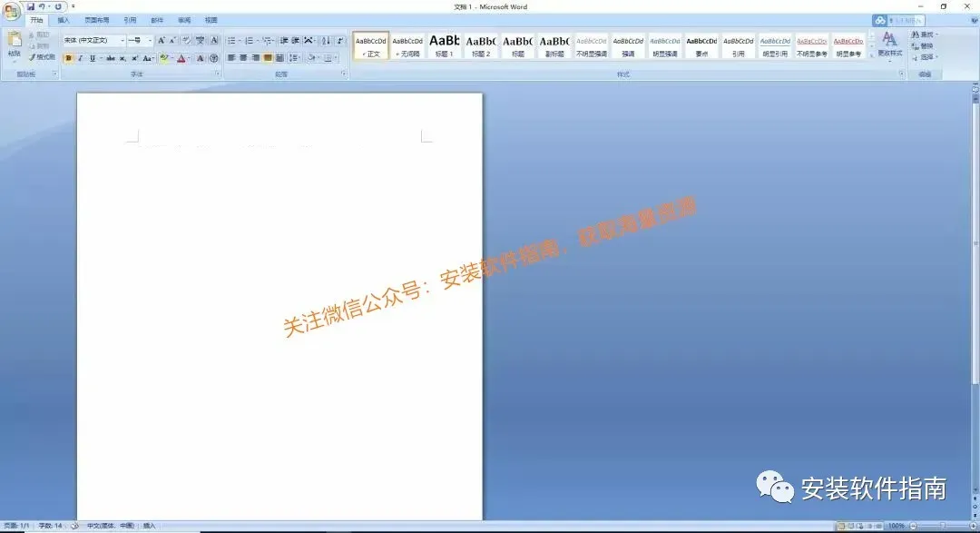The height and width of the screenshot is (533, 980).
Task: Apply the 正文 Normal style
Action: [x=371, y=46]
